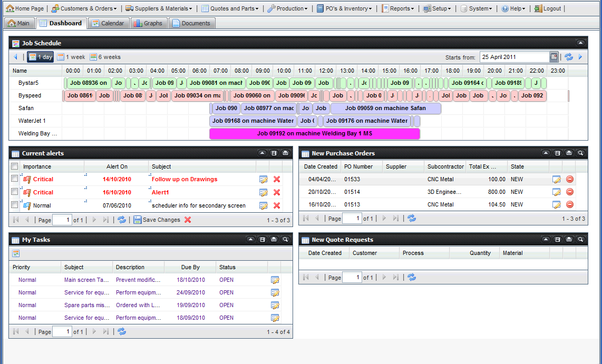
Task: Refresh the Job Schedule panel
Action: (x=569, y=57)
